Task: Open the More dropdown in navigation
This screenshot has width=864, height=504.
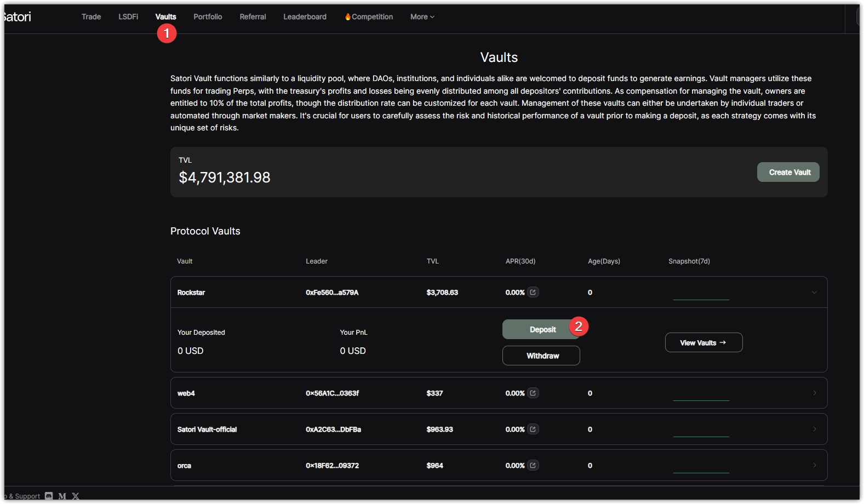Action: [x=422, y=17]
